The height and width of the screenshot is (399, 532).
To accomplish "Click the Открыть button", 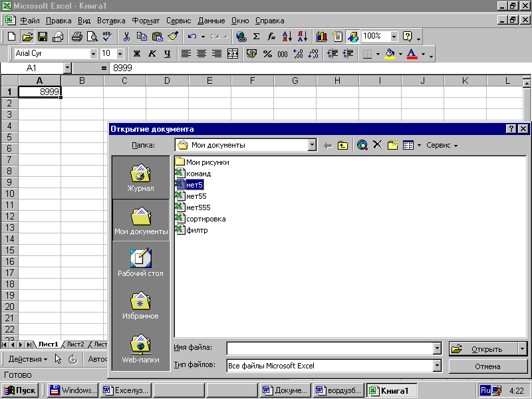I will [483, 348].
